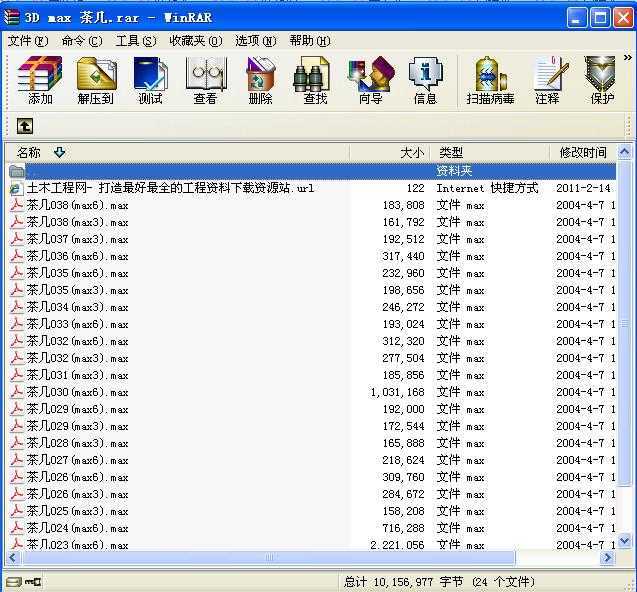Open the View (查看) toolbar icon

206,80
